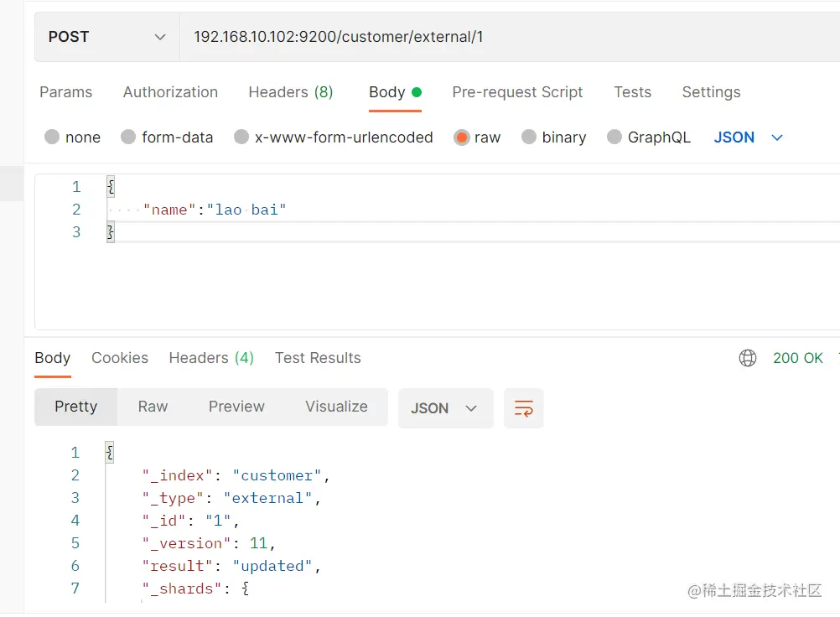Image resolution: width=840 pixels, height=617 pixels.
Task: Switch response view to Raw
Action: [x=153, y=407]
